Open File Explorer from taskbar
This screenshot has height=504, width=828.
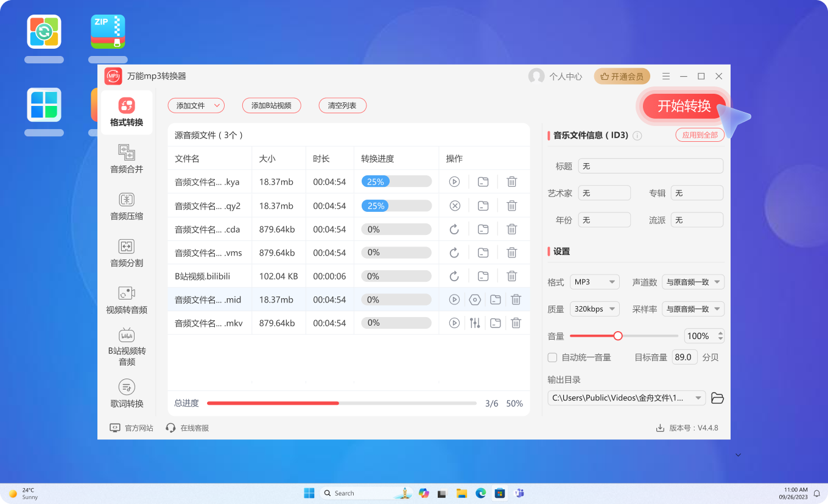(x=461, y=493)
